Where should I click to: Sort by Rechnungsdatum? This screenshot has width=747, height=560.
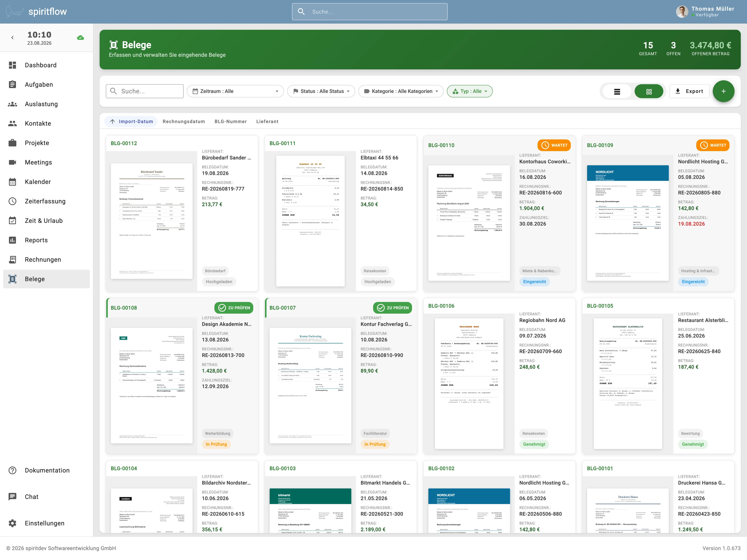184,122
